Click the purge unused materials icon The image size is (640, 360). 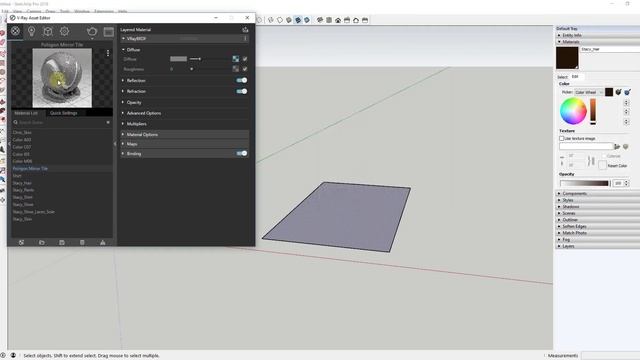point(102,242)
